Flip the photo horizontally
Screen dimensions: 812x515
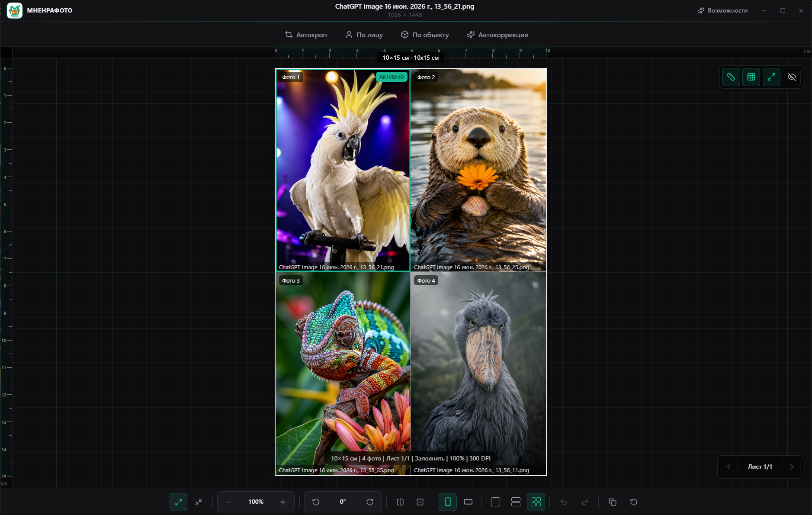tap(400, 502)
